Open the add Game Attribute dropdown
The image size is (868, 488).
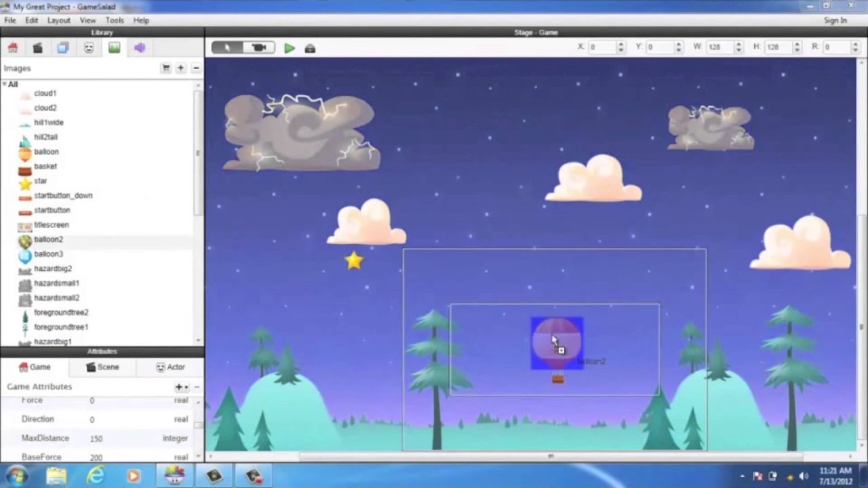[181, 387]
